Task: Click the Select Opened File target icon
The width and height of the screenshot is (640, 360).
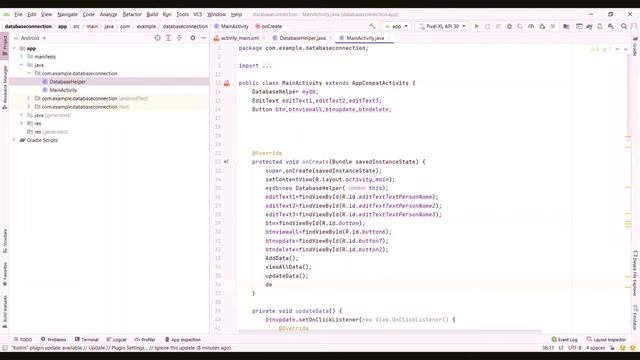Action: [x=157, y=38]
